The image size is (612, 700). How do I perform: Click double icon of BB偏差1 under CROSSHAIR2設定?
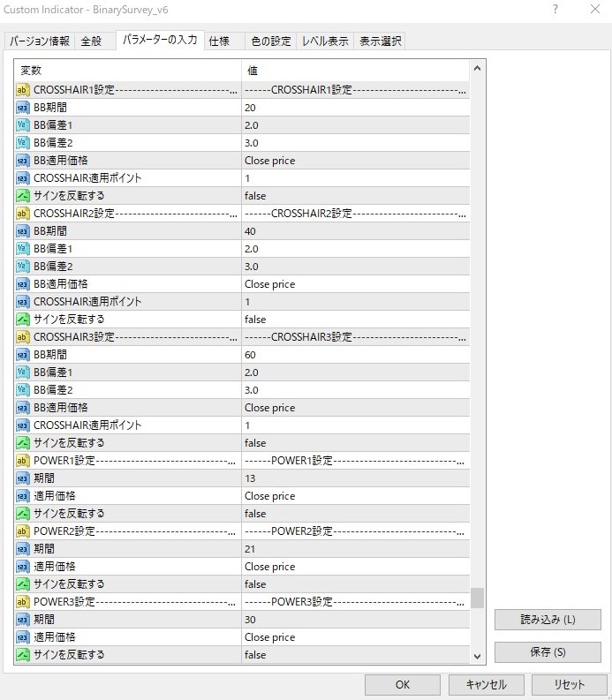[22, 249]
